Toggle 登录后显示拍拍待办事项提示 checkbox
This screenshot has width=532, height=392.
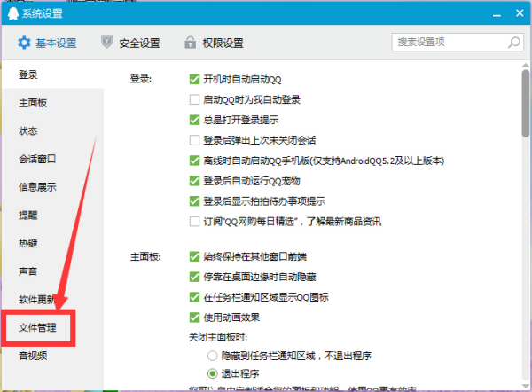tap(194, 201)
